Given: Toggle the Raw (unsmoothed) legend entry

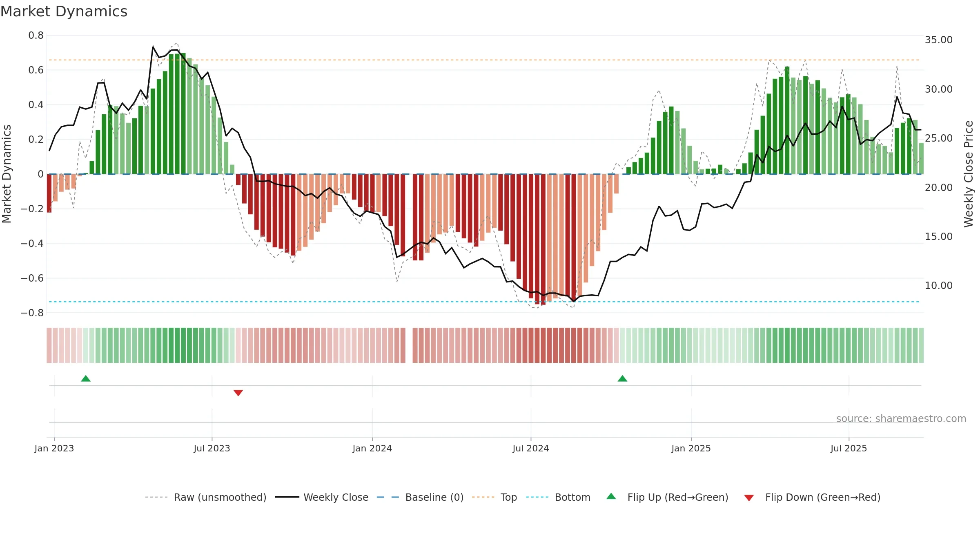Looking at the screenshot, I should 206,497.
